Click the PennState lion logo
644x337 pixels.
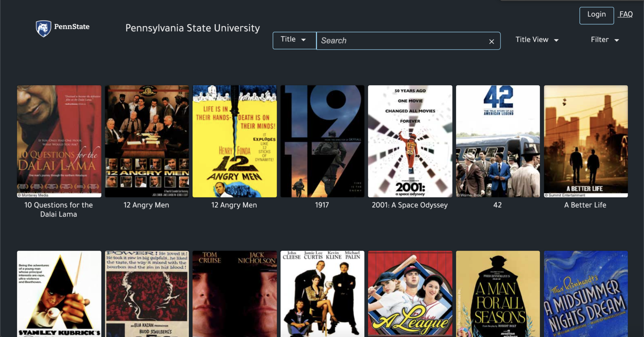(x=43, y=27)
